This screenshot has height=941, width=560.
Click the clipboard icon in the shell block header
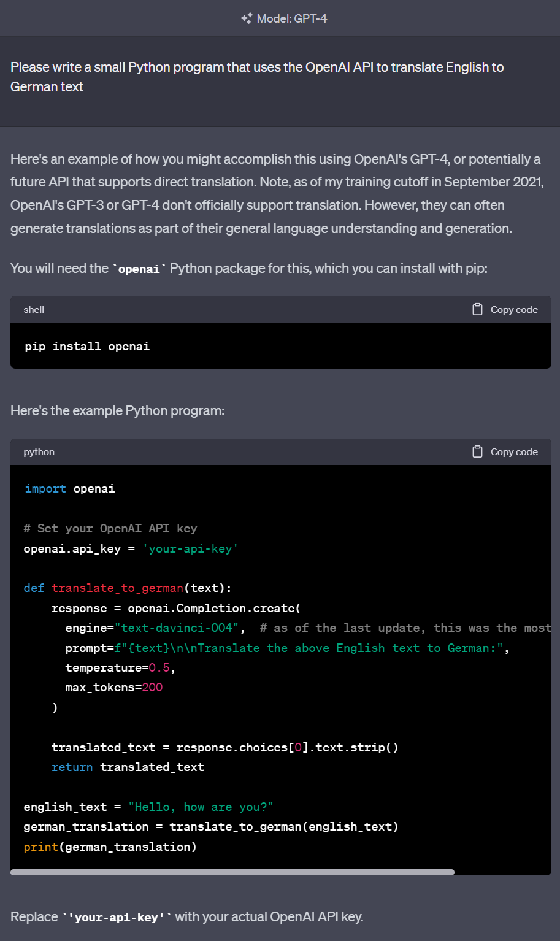pyautogui.click(x=477, y=309)
